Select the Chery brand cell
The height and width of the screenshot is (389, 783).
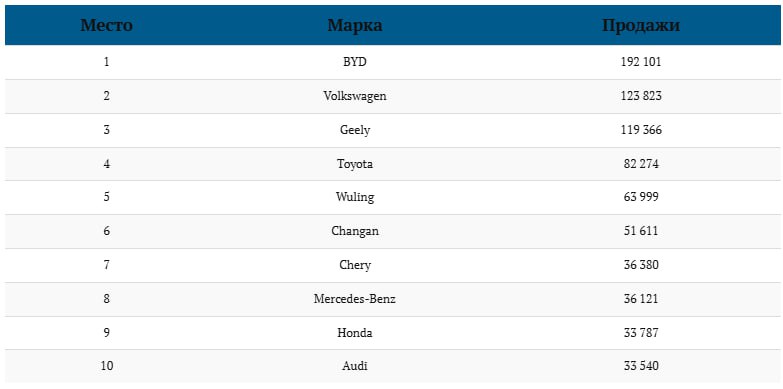pyautogui.click(x=355, y=265)
